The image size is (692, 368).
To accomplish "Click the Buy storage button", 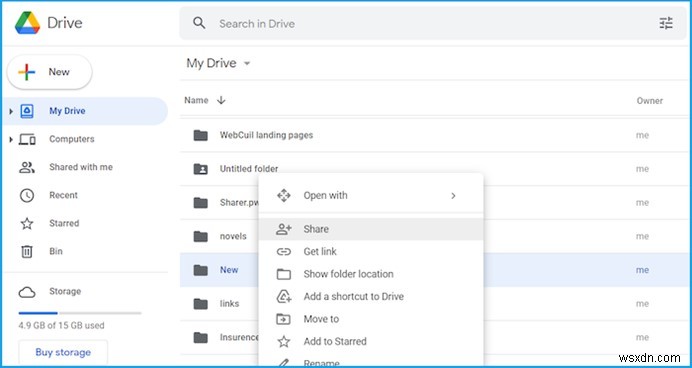I will [63, 353].
